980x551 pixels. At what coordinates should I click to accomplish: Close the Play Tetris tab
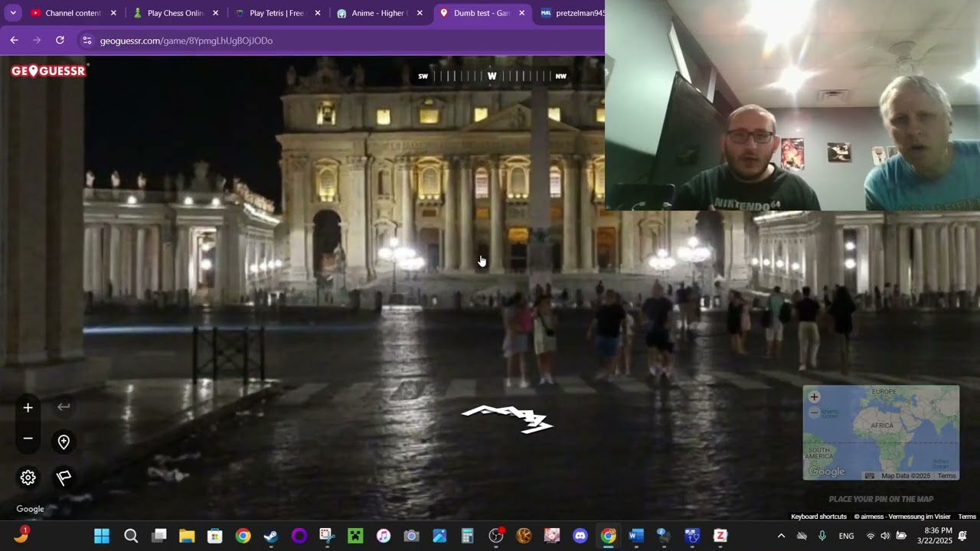(318, 13)
